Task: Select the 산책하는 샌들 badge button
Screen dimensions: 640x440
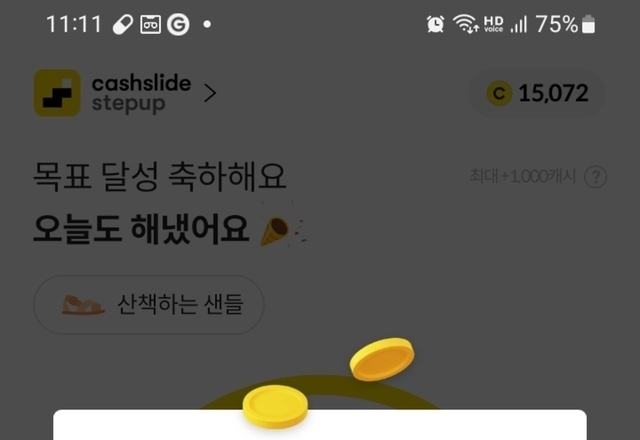Action: click(149, 304)
